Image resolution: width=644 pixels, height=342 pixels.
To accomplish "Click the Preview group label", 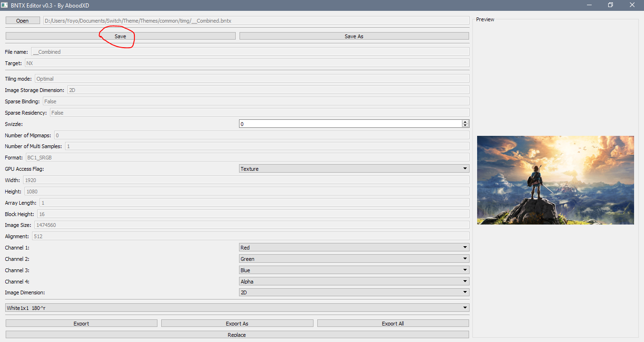I will (x=485, y=19).
